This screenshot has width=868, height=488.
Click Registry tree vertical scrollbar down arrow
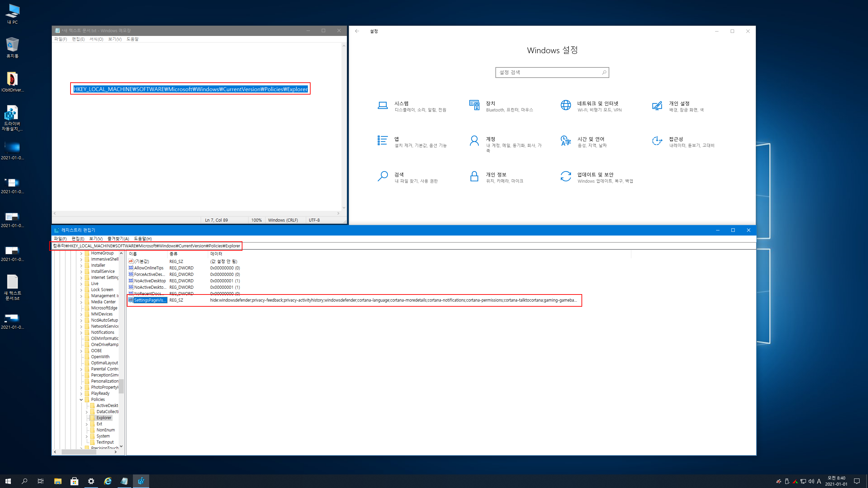tap(121, 446)
